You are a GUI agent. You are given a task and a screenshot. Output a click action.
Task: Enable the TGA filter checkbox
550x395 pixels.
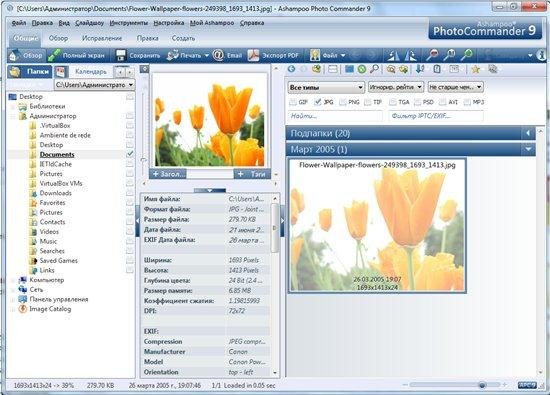point(393,102)
